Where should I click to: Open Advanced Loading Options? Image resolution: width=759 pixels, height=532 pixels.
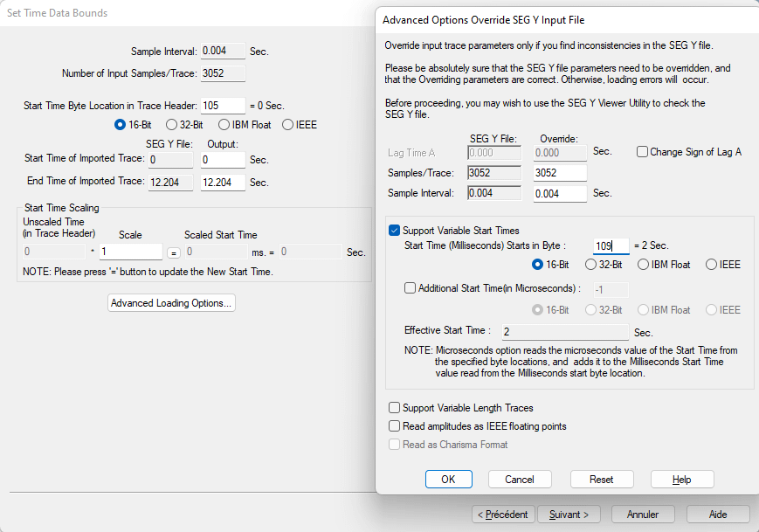pyautogui.click(x=171, y=303)
